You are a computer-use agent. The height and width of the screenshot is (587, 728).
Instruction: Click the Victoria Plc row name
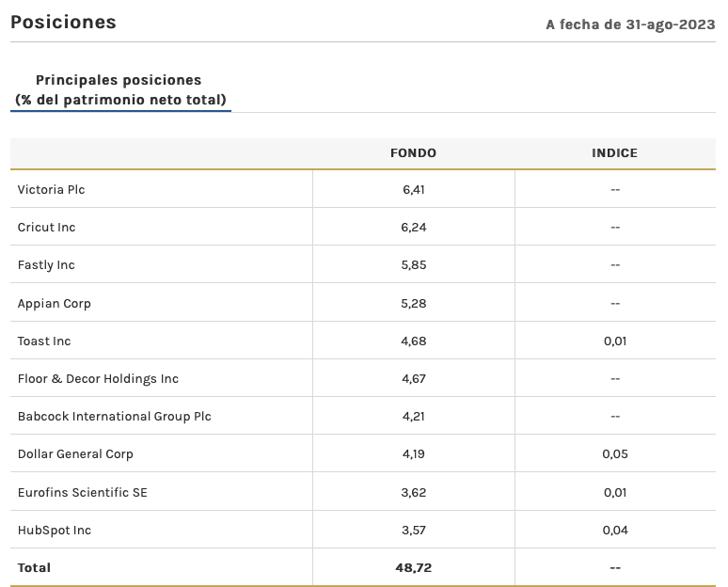pos(51,189)
